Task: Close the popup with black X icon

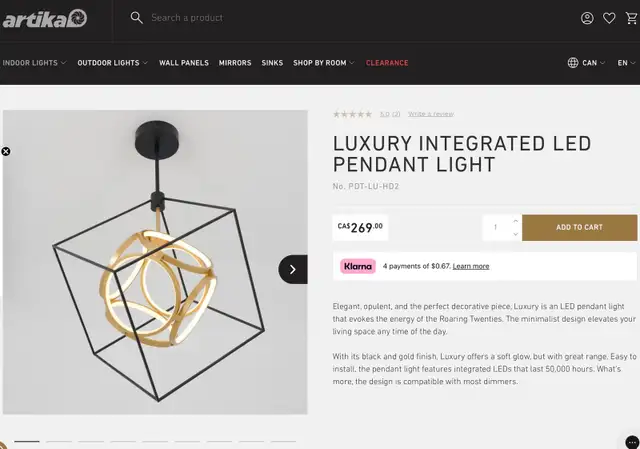Action: point(6,152)
